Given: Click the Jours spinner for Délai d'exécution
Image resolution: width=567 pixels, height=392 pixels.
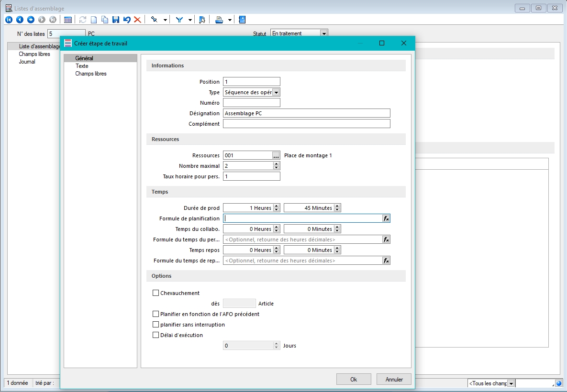Looking at the screenshot, I should (276, 346).
